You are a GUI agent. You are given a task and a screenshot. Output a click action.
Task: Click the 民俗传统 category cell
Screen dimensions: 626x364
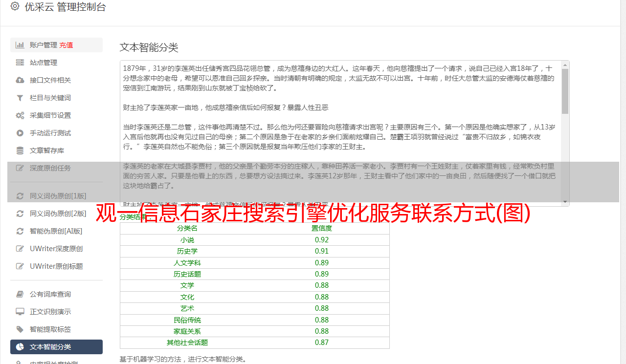[x=187, y=320]
